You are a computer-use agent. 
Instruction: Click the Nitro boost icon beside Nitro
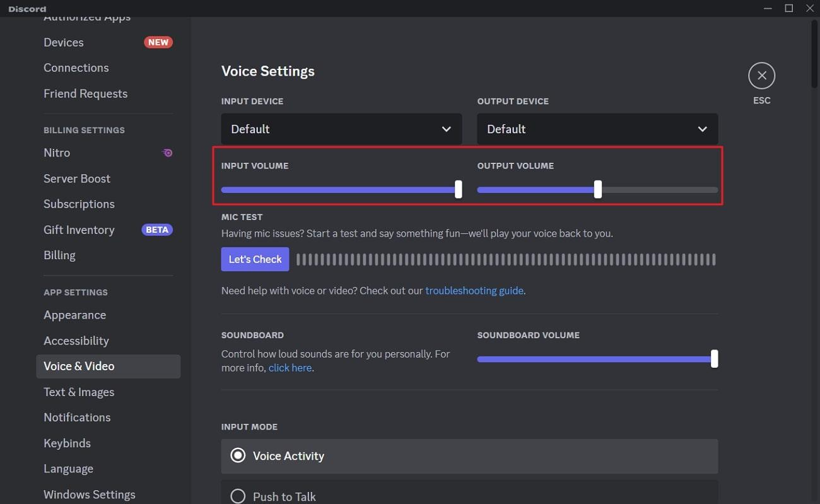pos(167,153)
